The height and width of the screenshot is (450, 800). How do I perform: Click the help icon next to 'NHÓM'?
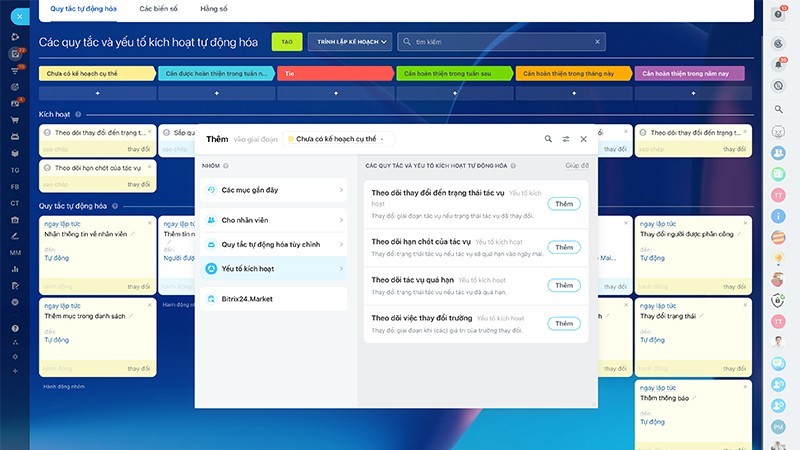click(x=226, y=166)
